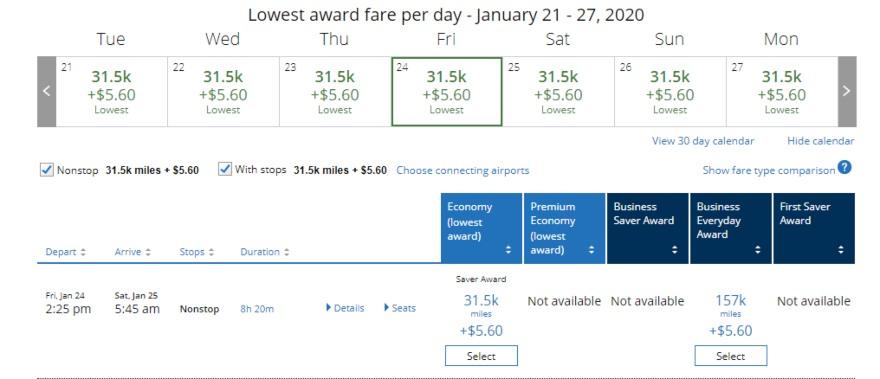Screen dimensions: 880x379
Task: Click the fare comparison help question icon
Action: [x=845, y=167]
